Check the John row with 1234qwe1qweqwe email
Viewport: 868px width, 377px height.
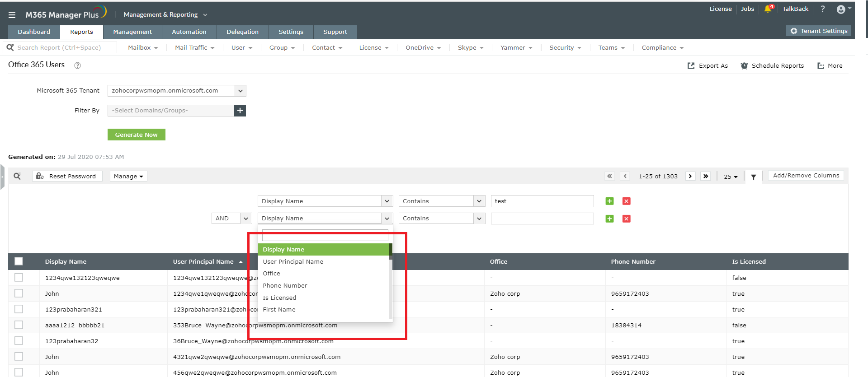point(19,293)
